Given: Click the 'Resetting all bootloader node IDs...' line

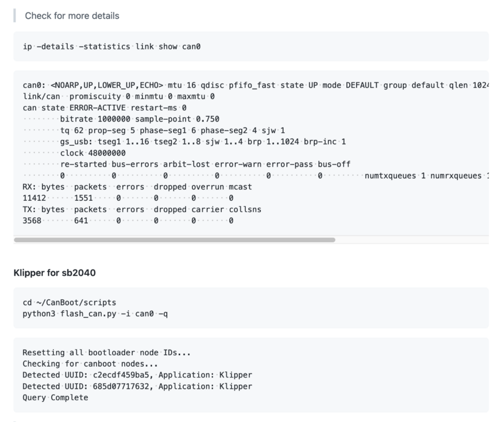Looking at the screenshot, I should coord(107,353).
